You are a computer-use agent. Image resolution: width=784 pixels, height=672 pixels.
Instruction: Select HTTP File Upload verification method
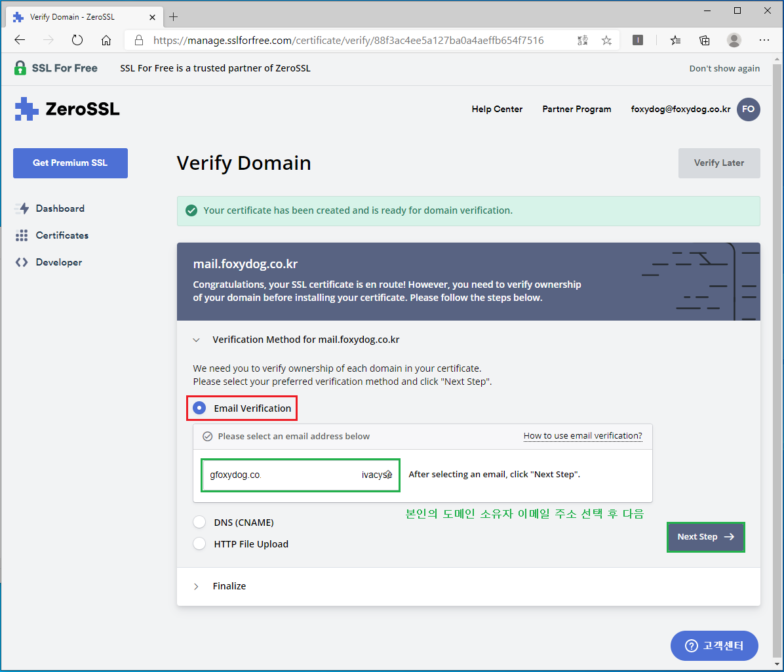coord(199,544)
